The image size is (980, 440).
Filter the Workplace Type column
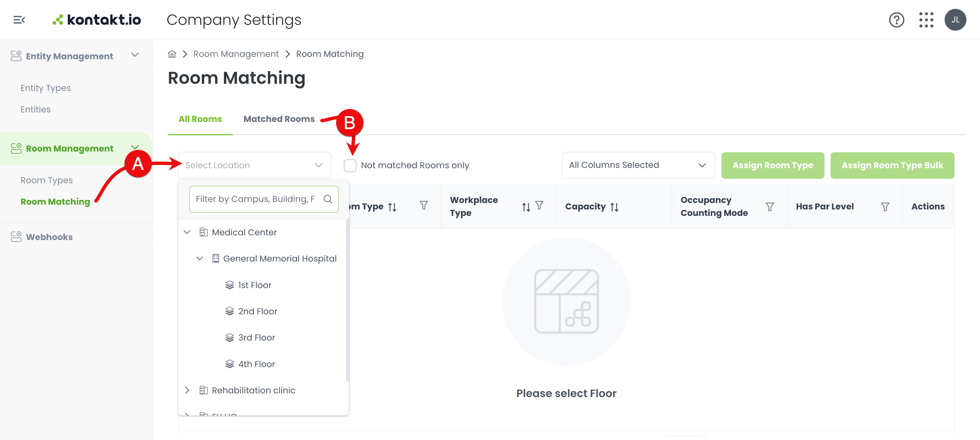coord(539,206)
